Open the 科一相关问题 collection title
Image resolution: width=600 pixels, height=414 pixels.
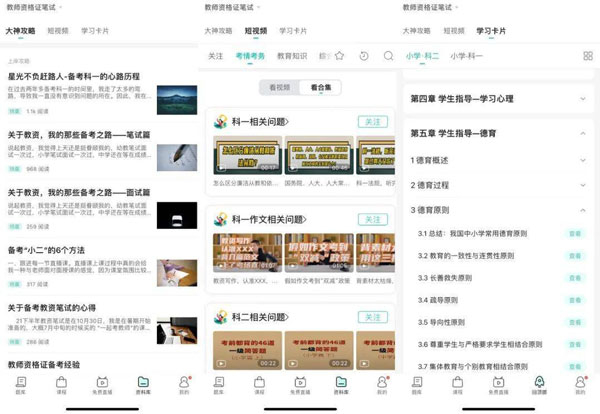pos(260,122)
